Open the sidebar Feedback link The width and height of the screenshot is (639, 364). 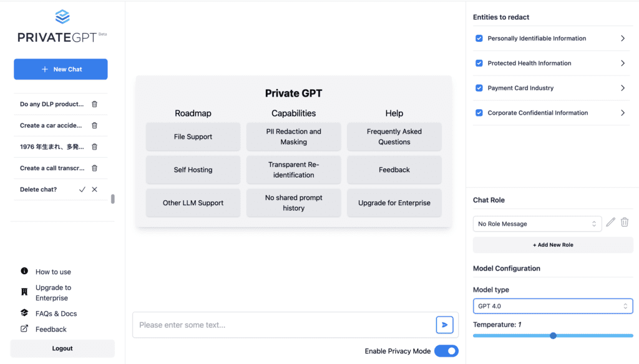tap(51, 329)
